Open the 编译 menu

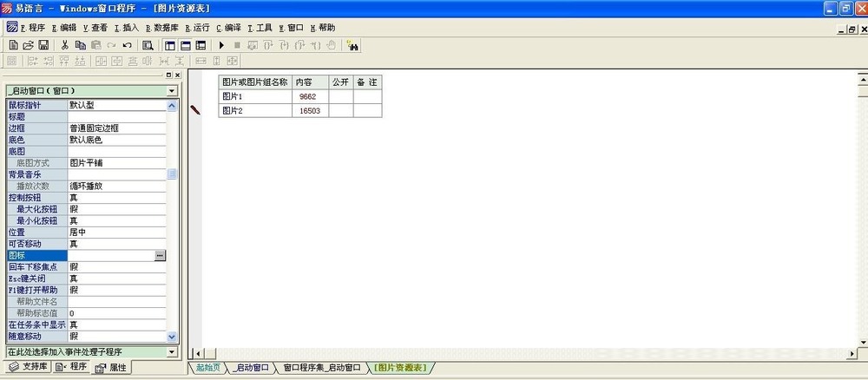tap(228, 28)
